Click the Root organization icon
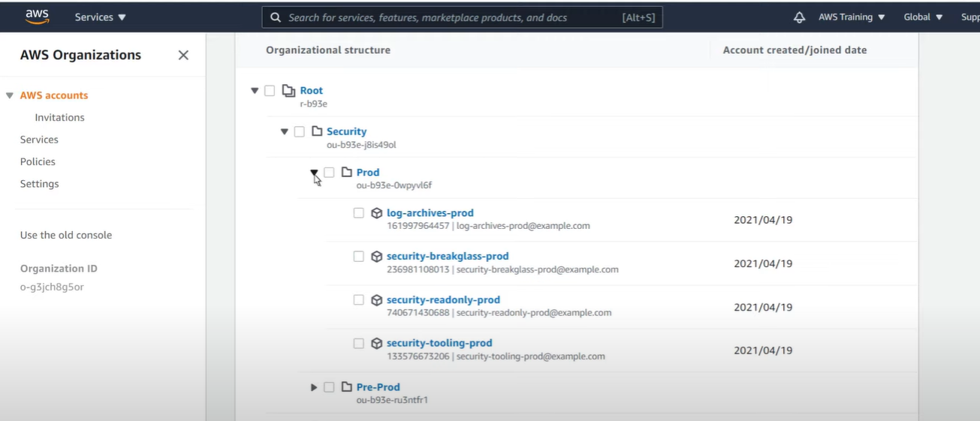This screenshot has width=980, height=421. click(x=288, y=91)
